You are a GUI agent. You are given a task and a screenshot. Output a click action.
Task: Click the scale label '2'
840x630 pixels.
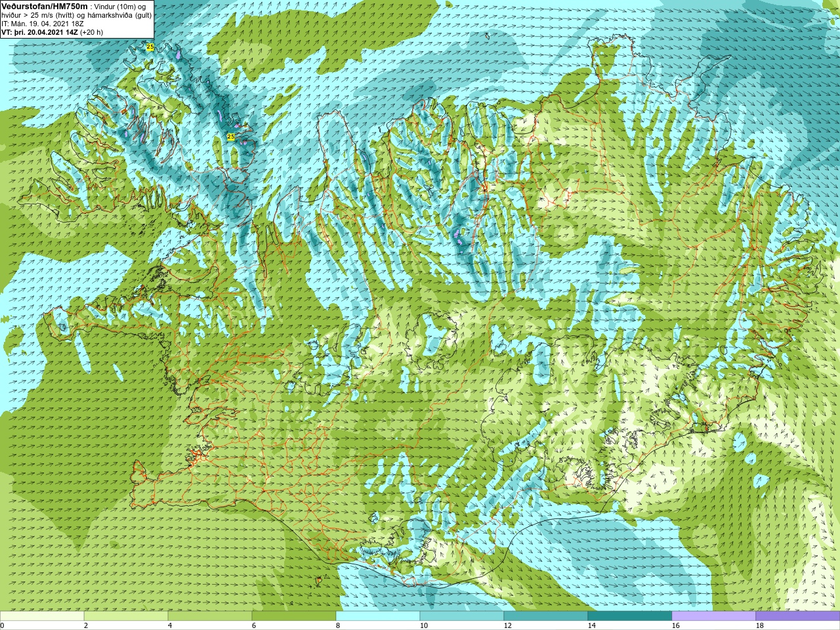click(x=86, y=625)
